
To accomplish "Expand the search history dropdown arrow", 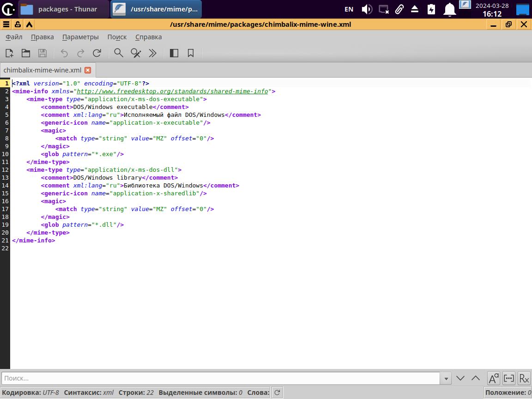I will (446, 378).
